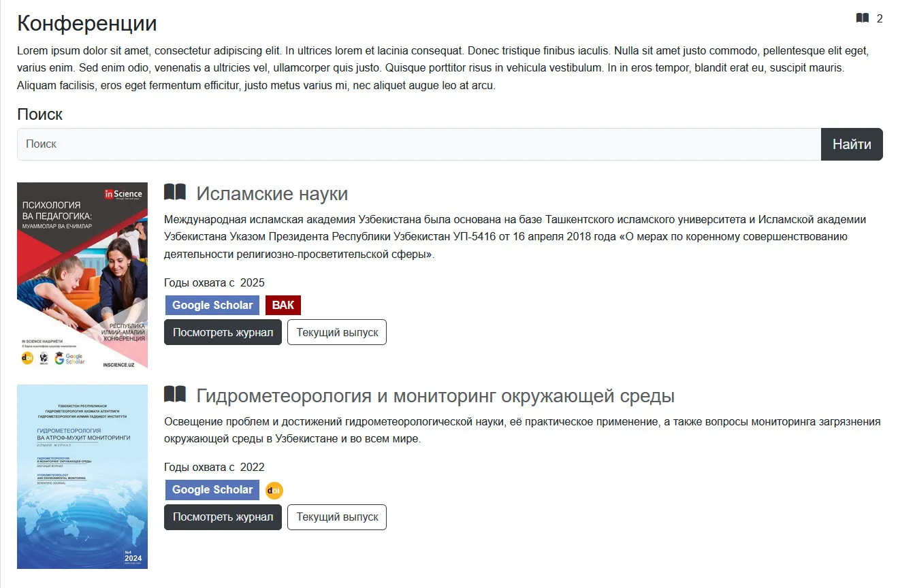Image resolution: width=898 pixels, height=588 pixels.
Task: Click the book icon with counter "2" at top right
Action: click(861, 19)
